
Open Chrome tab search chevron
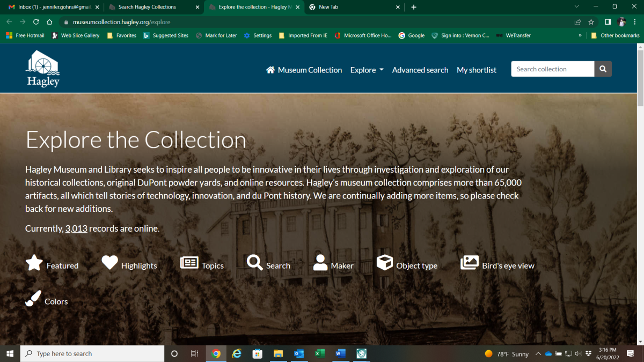[x=577, y=7]
